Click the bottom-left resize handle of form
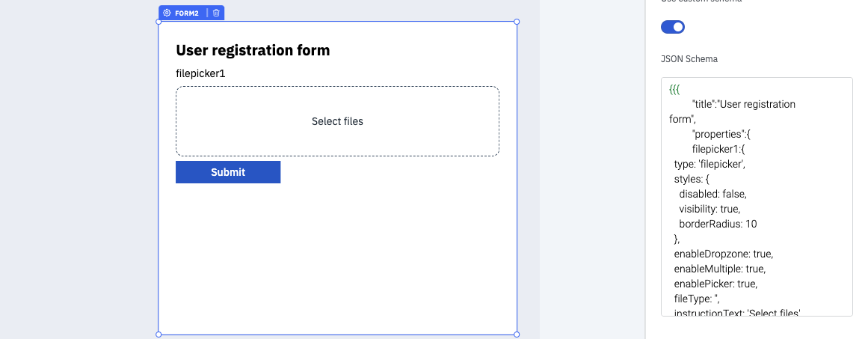Viewport: 868px width, 339px height. coord(158,335)
